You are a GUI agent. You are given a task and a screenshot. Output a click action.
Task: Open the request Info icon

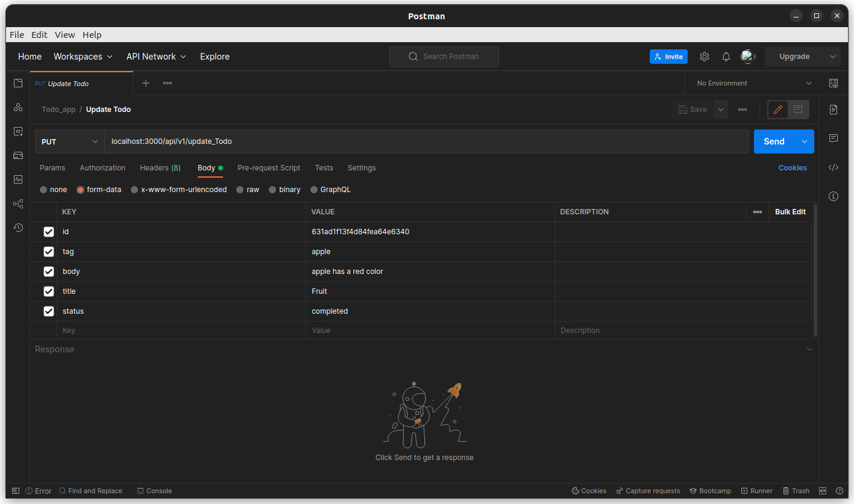point(834,196)
